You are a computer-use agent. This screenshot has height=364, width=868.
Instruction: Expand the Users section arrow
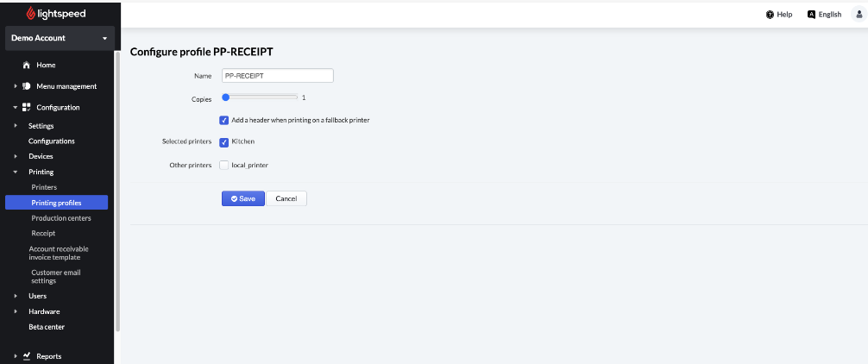[16, 296]
